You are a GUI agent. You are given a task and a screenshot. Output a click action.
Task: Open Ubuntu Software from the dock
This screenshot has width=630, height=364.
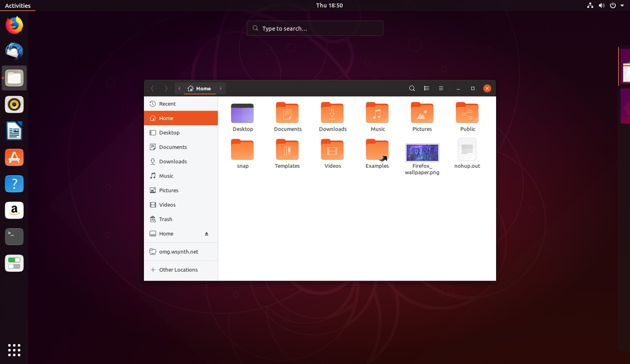coord(14,157)
